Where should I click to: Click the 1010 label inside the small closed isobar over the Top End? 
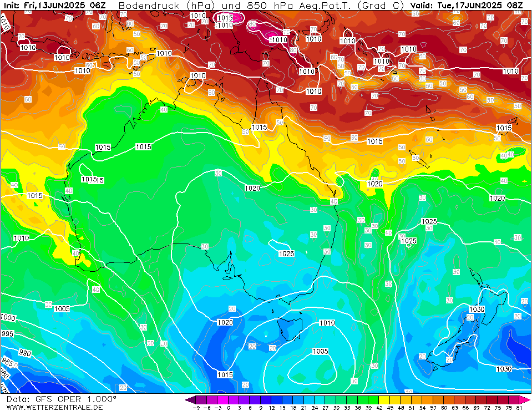pos(198,75)
